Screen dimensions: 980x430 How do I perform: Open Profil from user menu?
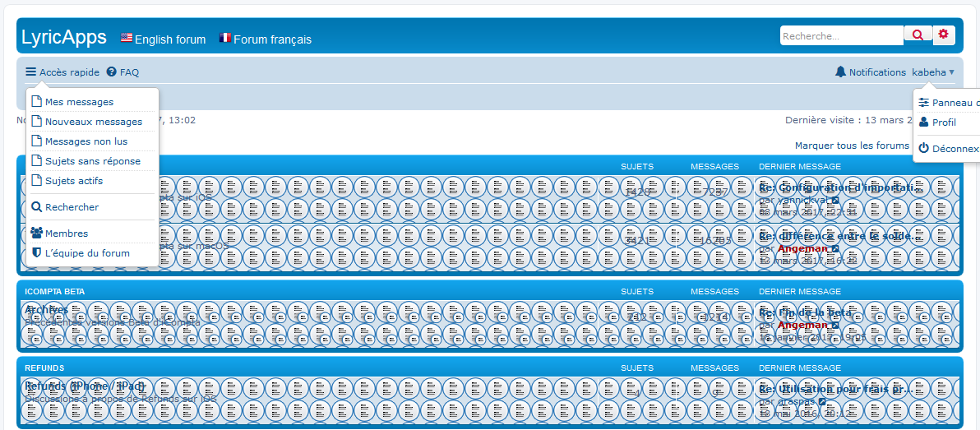tap(944, 123)
